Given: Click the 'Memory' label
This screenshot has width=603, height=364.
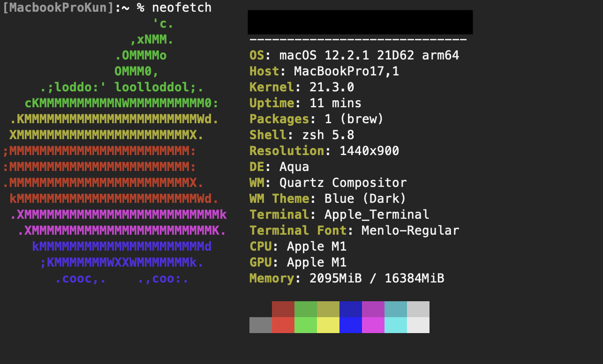Looking at the screenshot, I should coord(272,278).
